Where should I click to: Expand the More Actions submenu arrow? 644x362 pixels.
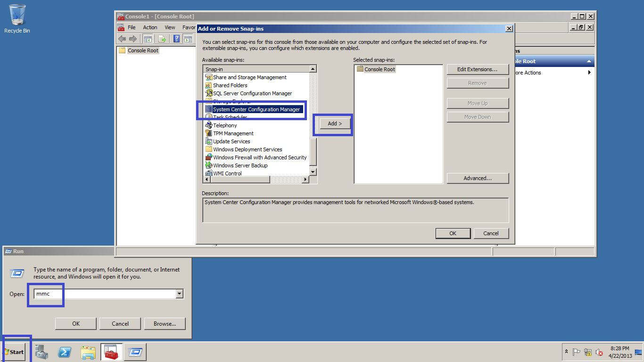[589, 73]
